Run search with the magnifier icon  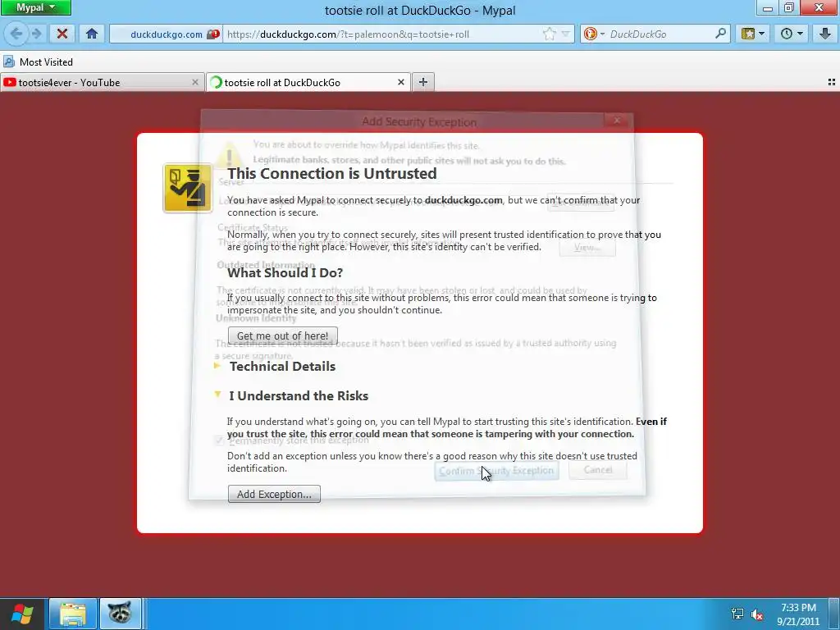coord(720,34)
